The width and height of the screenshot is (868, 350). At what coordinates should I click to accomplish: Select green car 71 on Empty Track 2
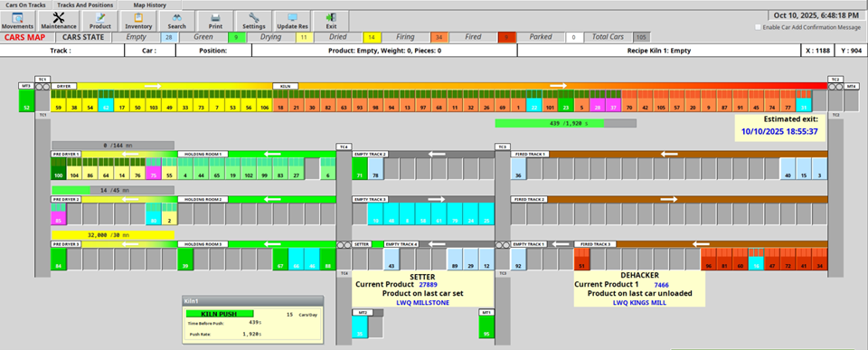[360, 168]
